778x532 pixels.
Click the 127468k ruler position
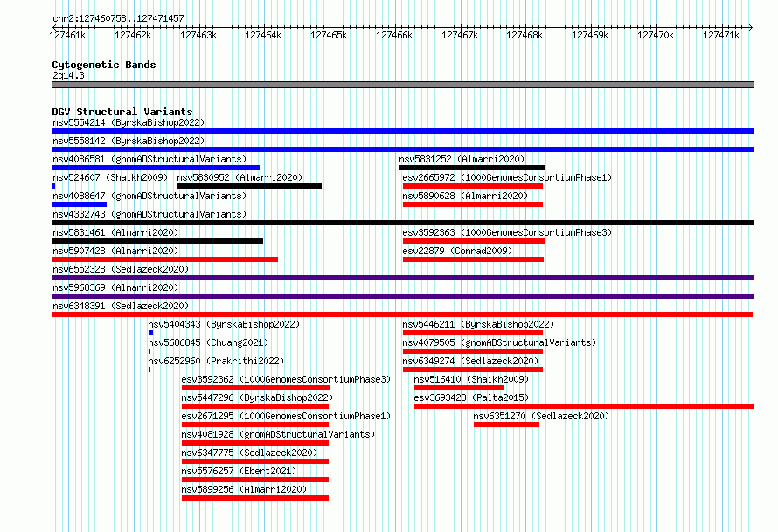(x=524, y=35)
